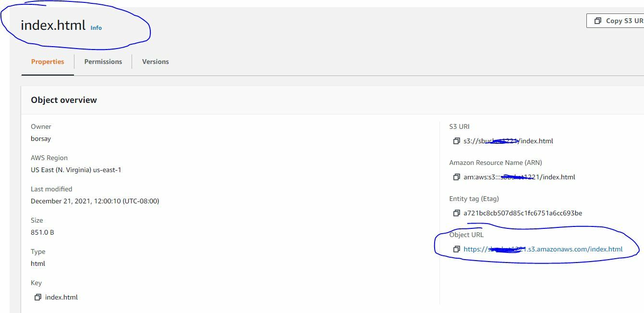Screen dimensions: 644x313
Task: Click the owner name borsay
Action: 41,138
